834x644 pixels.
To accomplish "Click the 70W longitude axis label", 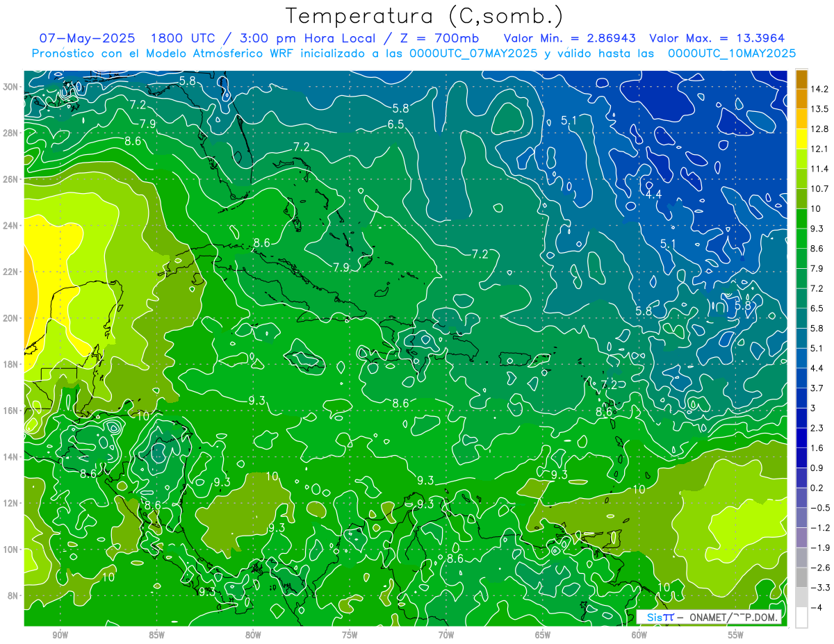I will (446, 635).
